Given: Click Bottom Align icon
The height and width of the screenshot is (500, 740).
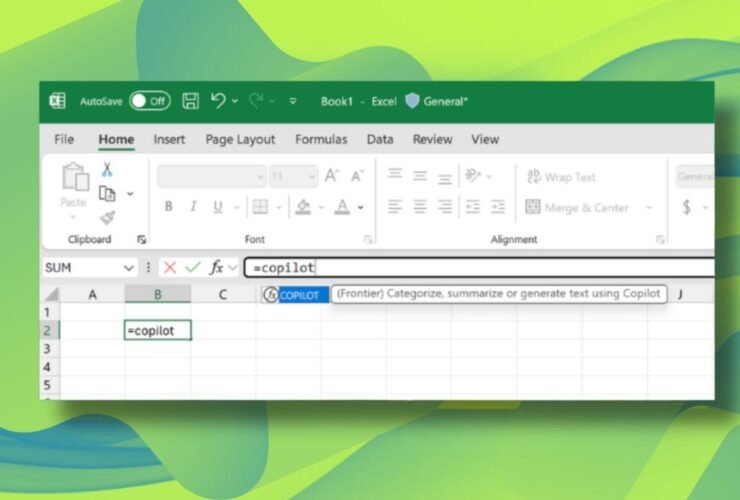Looking at the screenshot, I should click(445, 178).
